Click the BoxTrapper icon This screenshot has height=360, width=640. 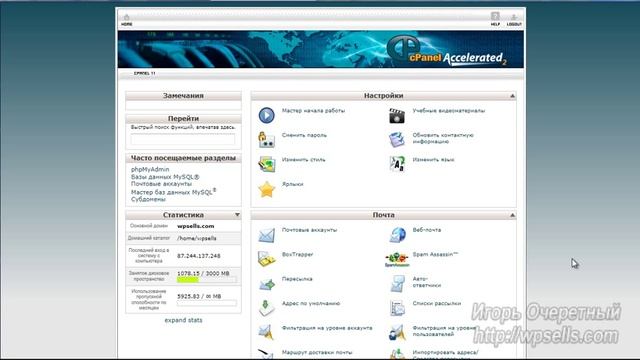(267, 260)
